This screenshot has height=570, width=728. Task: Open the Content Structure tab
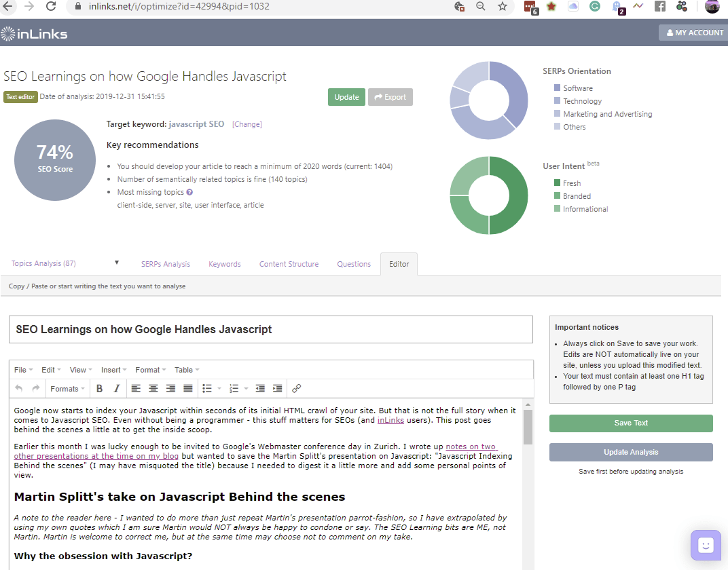coord(289,264)
